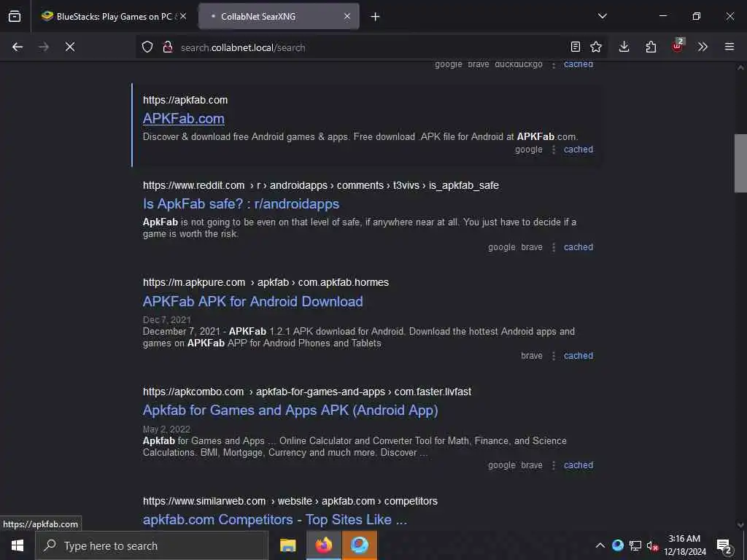
Task: Open the downloads panel icon
Action: click(624, 47)
